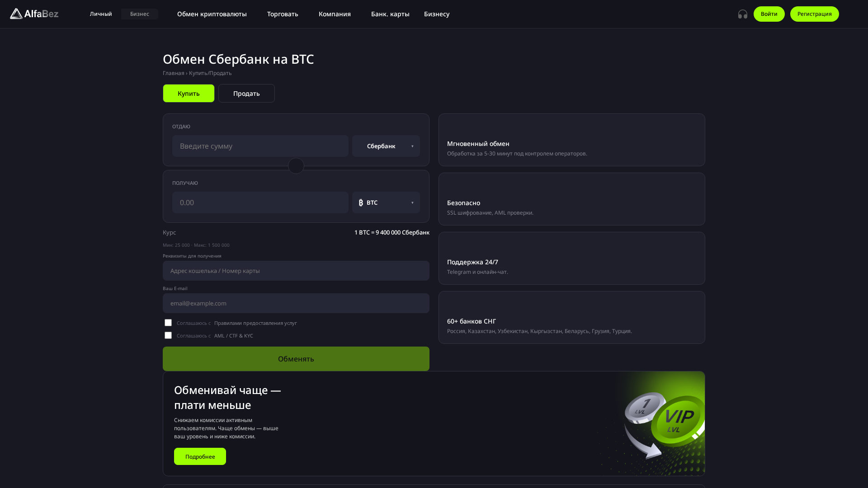The width and height of the screenshot is (868, 488).
Task: Click the round swap direction button
Action: point(296,166)
